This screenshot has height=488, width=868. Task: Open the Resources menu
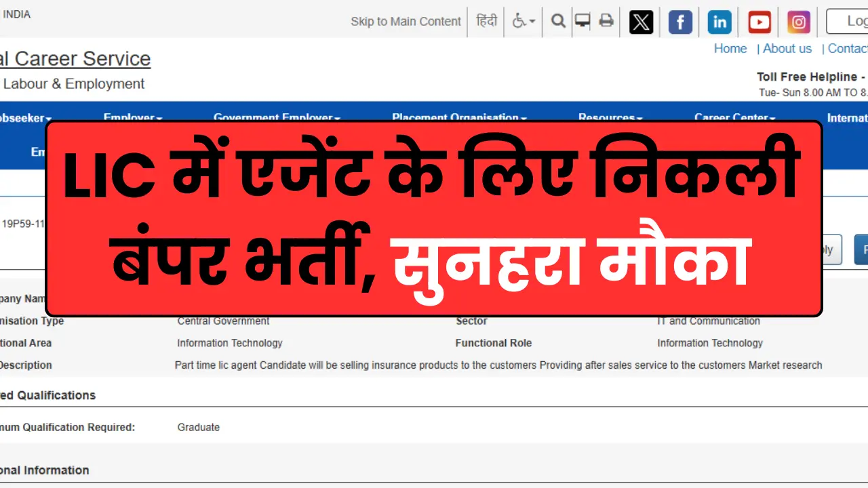(x=610, y=117)
